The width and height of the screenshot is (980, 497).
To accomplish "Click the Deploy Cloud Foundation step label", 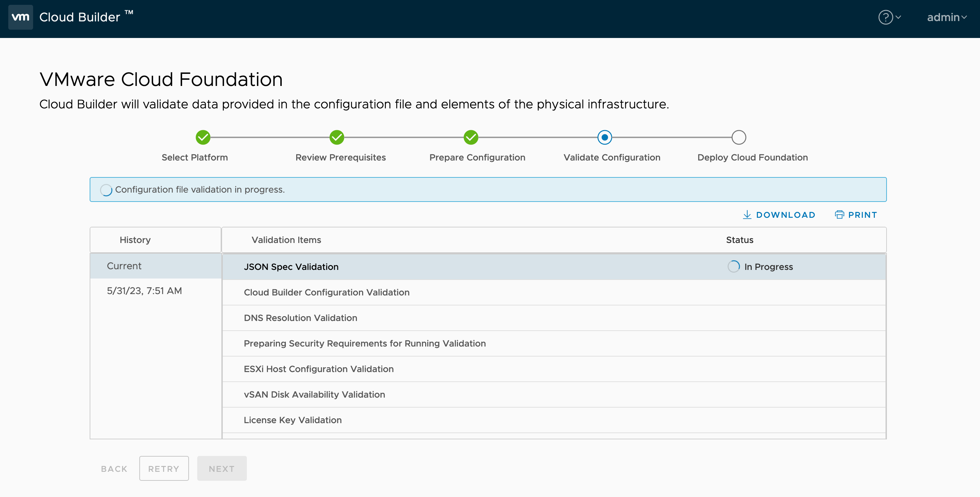I will pos(752,157).
